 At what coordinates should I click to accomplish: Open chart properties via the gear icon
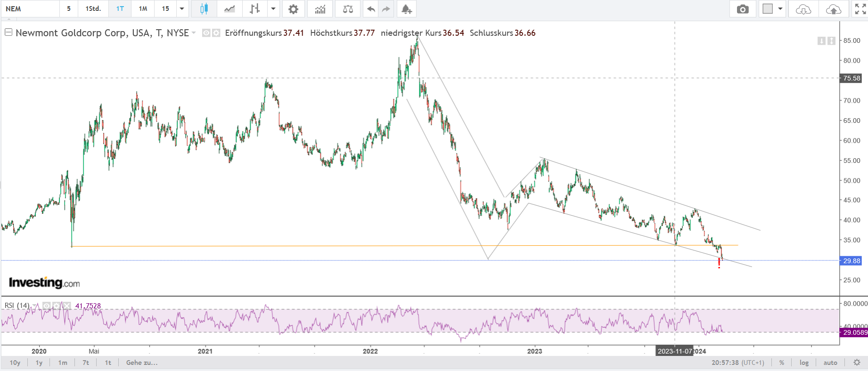(x=293, y=9)
